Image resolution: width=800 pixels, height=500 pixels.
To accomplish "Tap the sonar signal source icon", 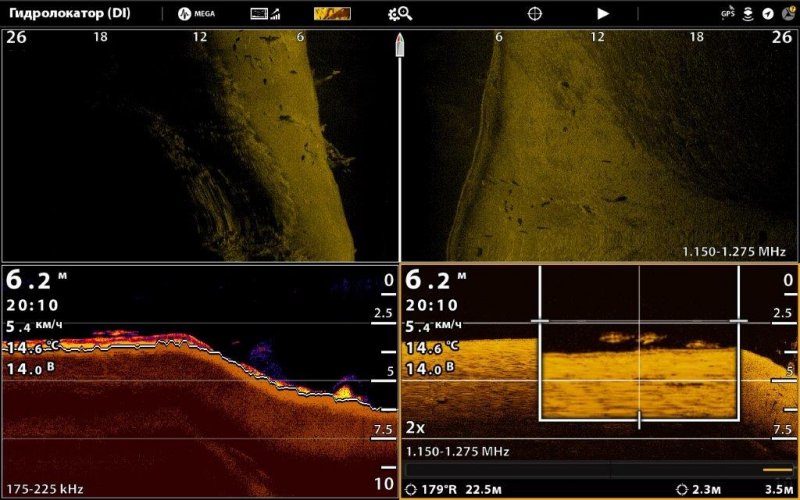I will coord(265,14).
